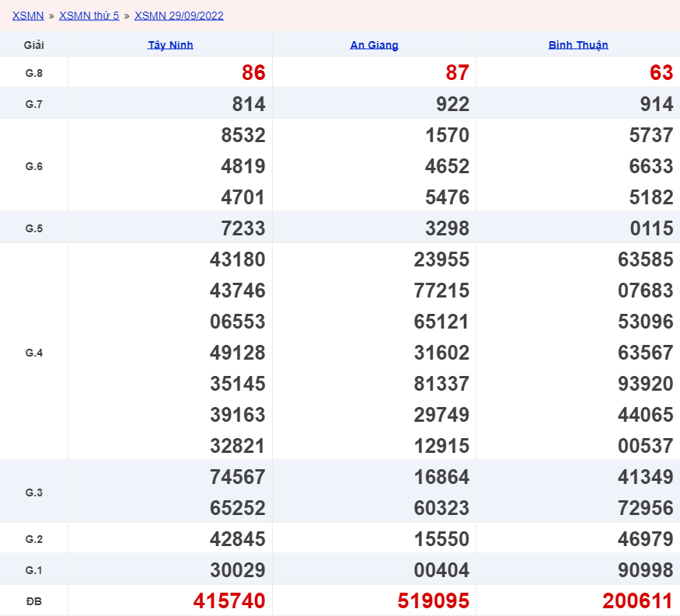Click the G.4 row label
680x616 pixels.
34,353
